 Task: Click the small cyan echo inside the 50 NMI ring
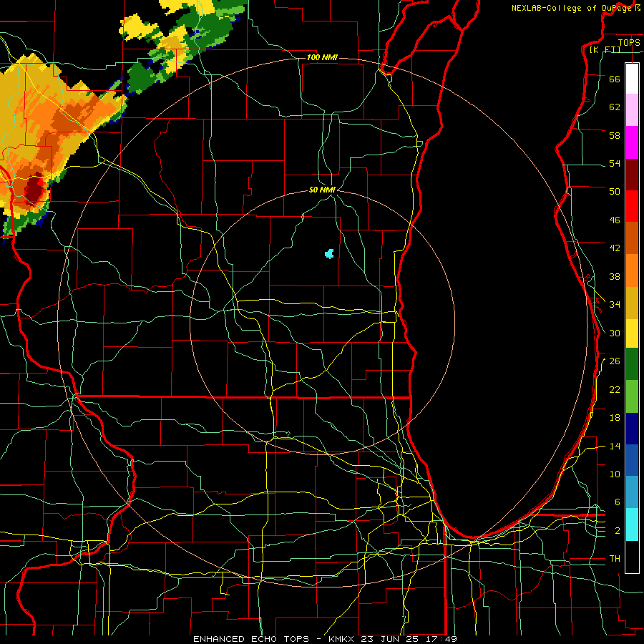coord(329,253)
